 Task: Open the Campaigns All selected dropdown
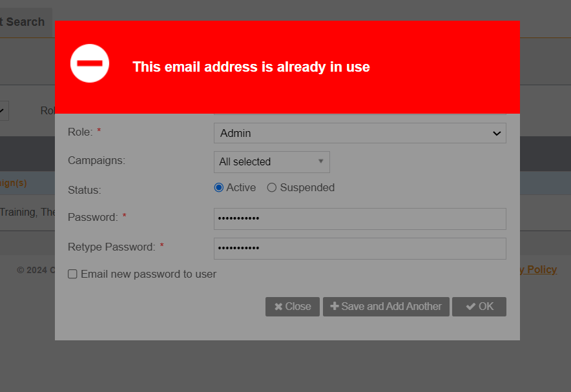tap(271, 161)
